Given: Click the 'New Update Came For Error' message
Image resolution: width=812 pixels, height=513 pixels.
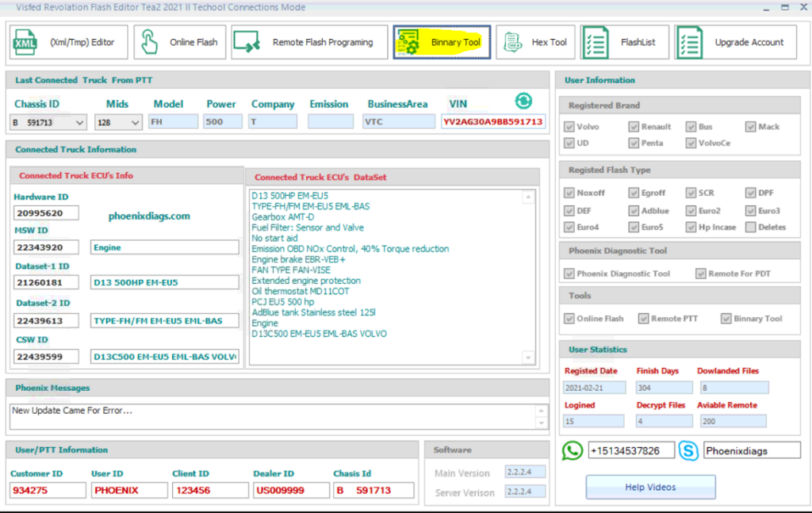Looking at the screenshot, I should (x=72, y=411).
